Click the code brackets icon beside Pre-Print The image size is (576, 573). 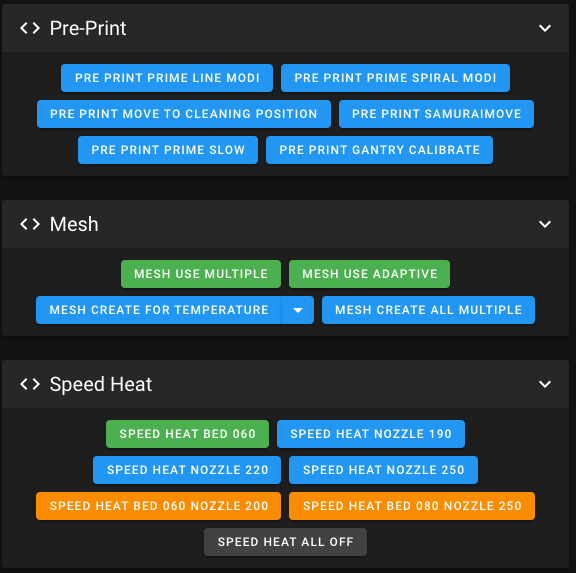click(30, 28)
